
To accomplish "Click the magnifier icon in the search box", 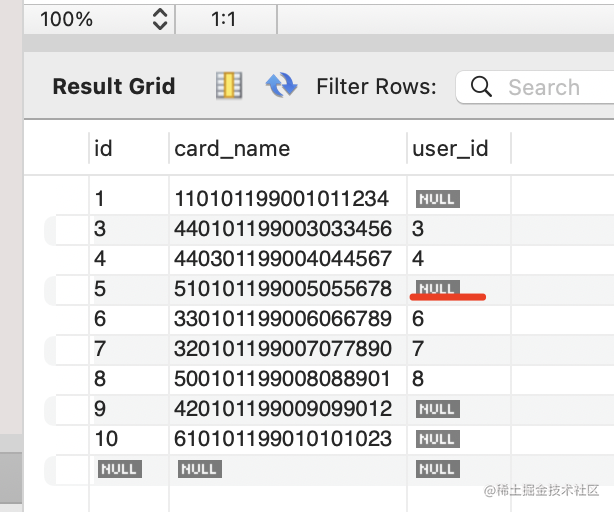I will click(481, 87).
